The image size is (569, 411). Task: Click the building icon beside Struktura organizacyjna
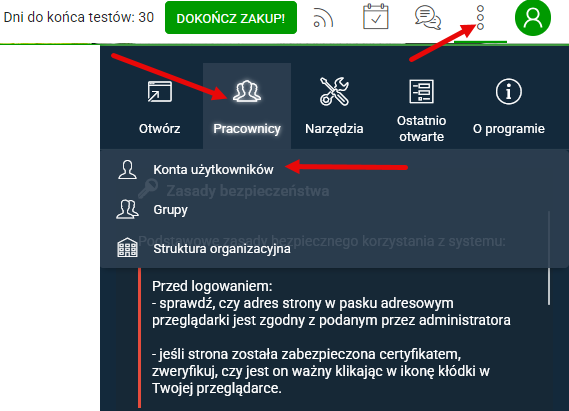(x=127, y=248)
